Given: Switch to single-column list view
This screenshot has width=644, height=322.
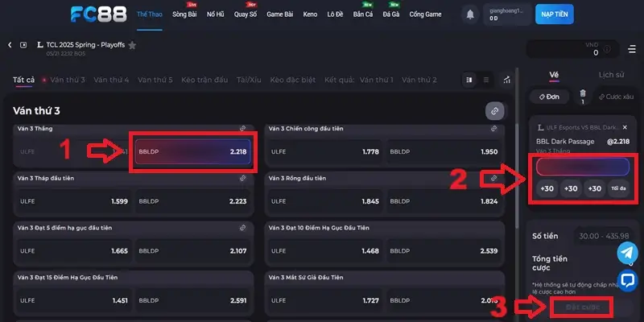Looking at the screenshot, I should point(486,80).
